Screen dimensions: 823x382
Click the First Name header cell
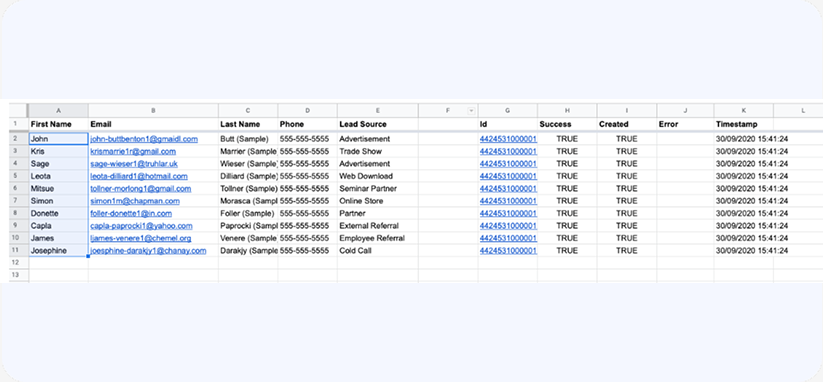coord(58,124)
